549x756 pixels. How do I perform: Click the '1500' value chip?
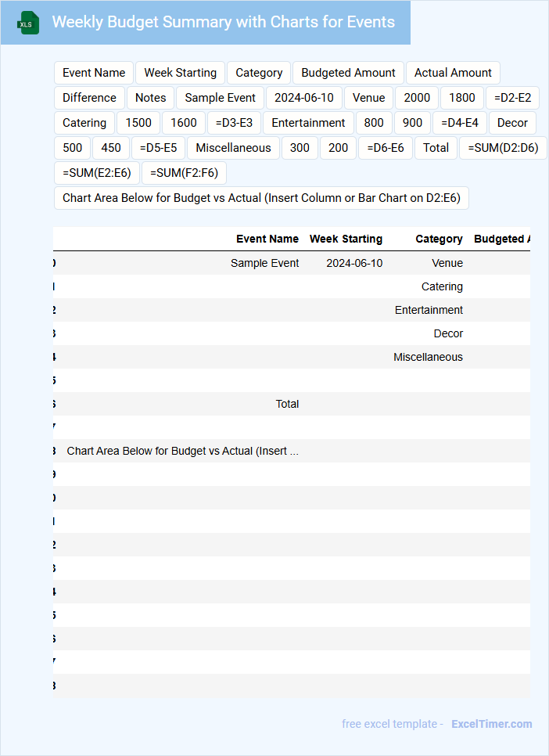tap(138, 123)
